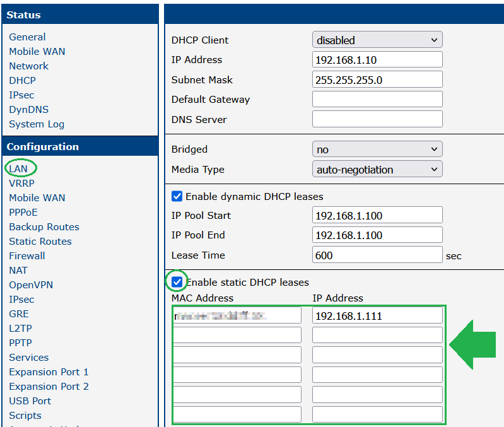The image size is (504, 427).
Task: Click the first static MAC Address field
Action: (237, 315)
